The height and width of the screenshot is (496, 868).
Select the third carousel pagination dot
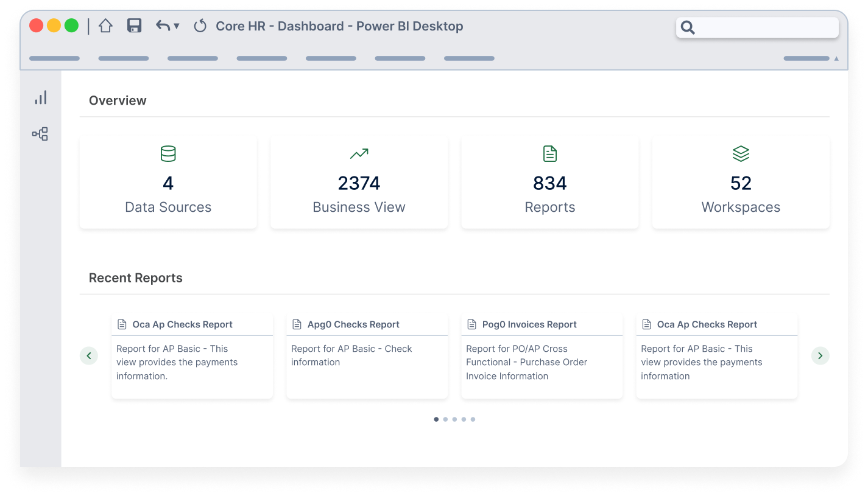(454, 419)
